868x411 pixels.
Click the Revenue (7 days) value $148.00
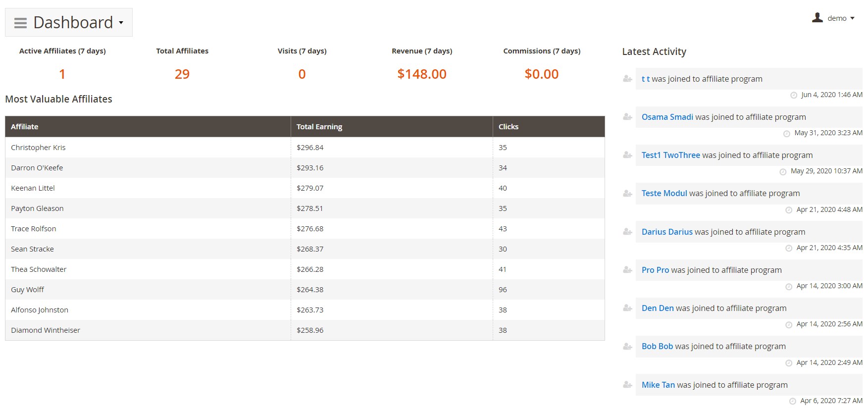point(422,74)
